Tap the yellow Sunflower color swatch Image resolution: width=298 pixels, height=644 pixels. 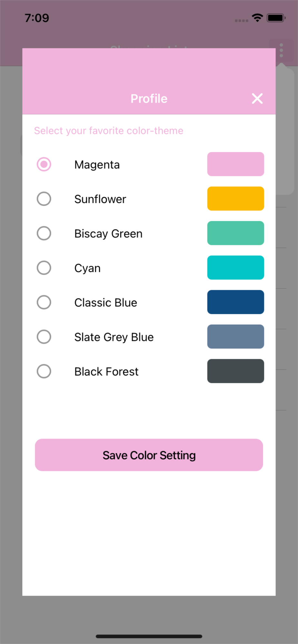point(236,199)
